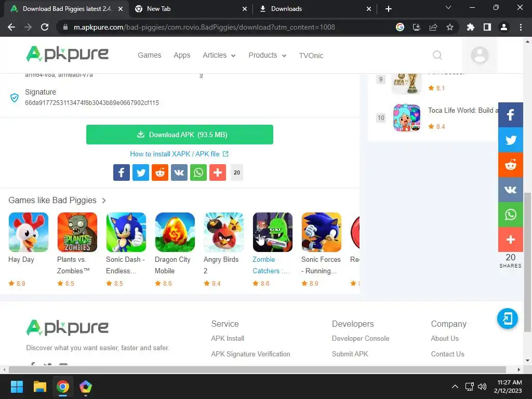Share via WhatsApp icon below the download button
The width and height of the screenshot is (532, 399).
coord(198,172)
